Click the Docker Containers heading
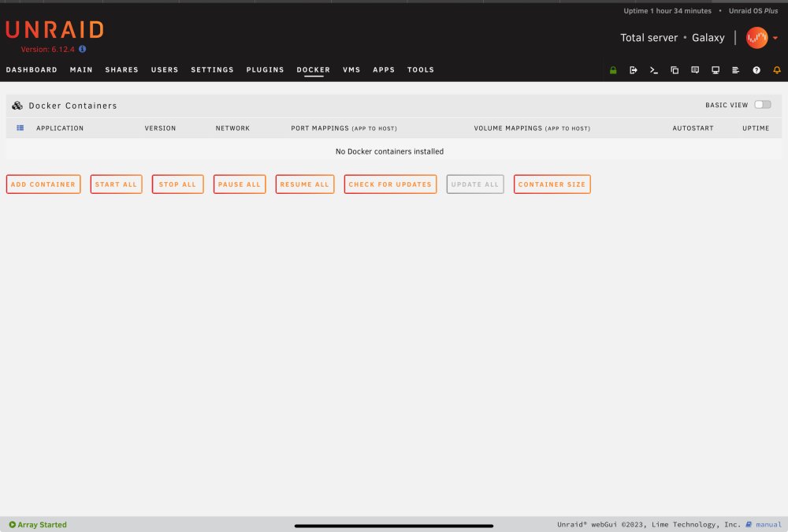The height and width of the screenshot is (532, 788). tap(72, 106)
